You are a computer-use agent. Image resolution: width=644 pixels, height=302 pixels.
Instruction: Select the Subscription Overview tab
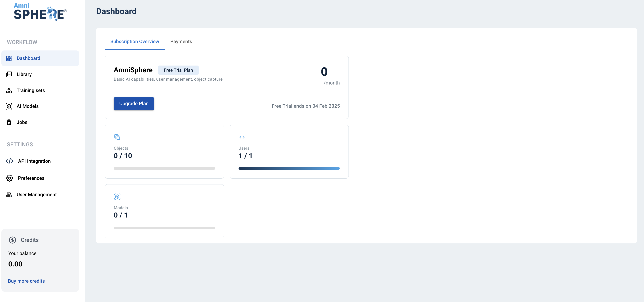point(135,41)
